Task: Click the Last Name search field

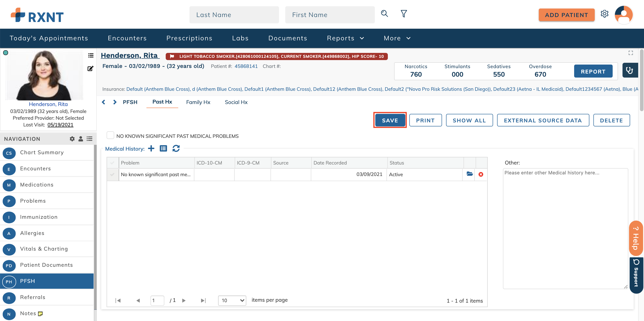Action: click(x=234, y=15)
